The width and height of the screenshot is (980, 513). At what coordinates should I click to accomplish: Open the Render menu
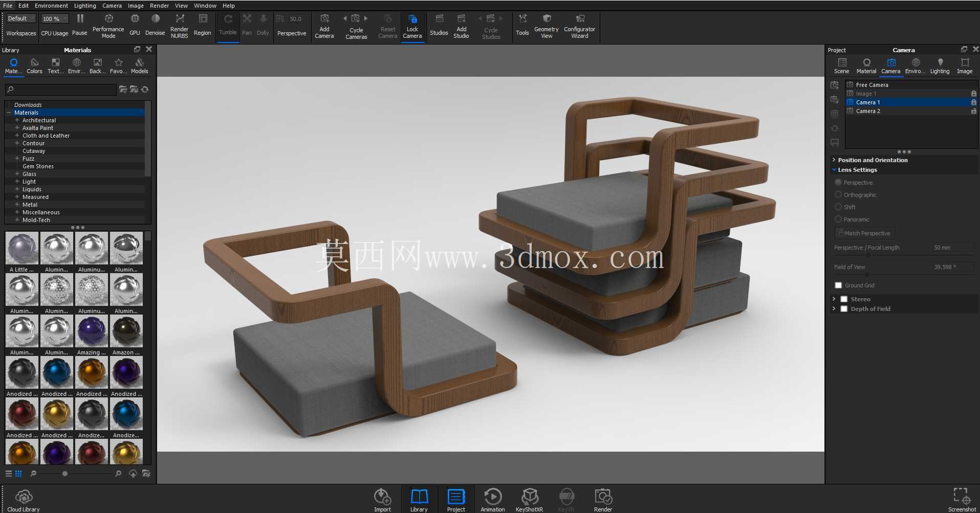pos(159,6)
